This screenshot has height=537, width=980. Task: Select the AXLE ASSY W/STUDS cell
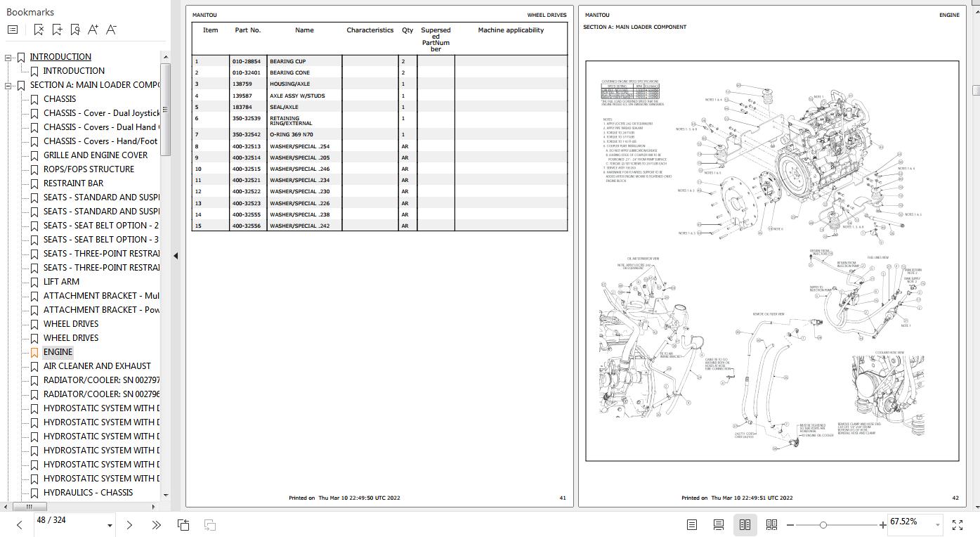point(297,96)
